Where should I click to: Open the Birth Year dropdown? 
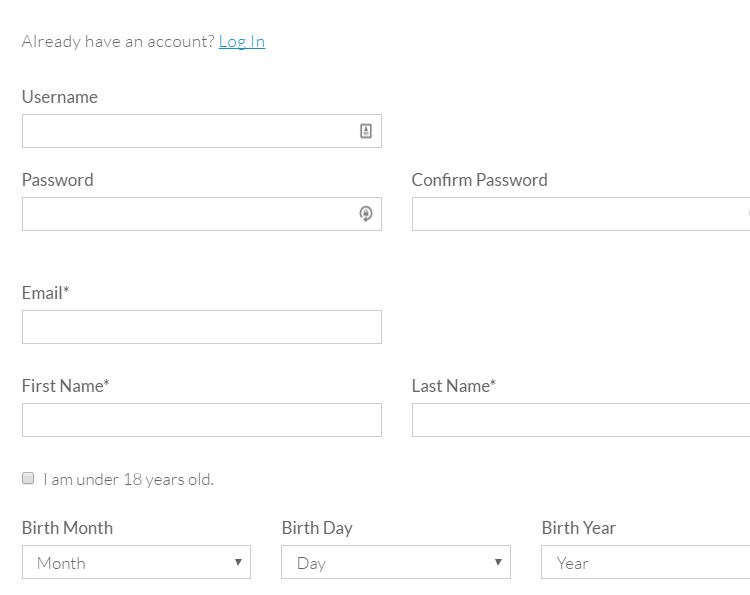coord(645,562)
